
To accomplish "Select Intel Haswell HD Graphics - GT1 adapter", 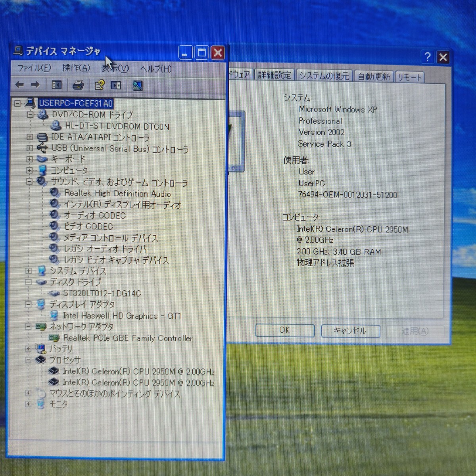I will tap(121, 316).
